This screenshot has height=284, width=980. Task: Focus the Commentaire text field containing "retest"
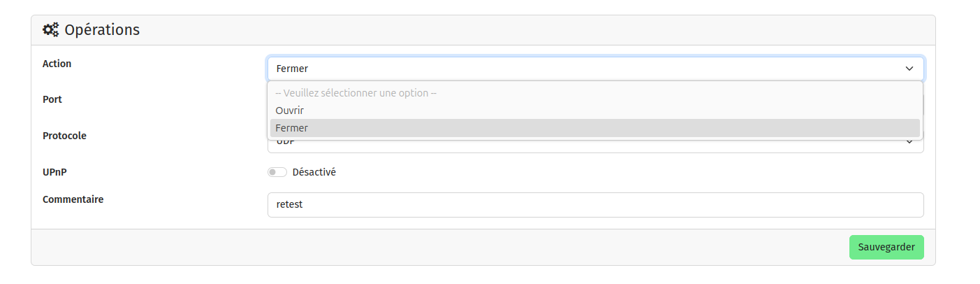(595, 205)
